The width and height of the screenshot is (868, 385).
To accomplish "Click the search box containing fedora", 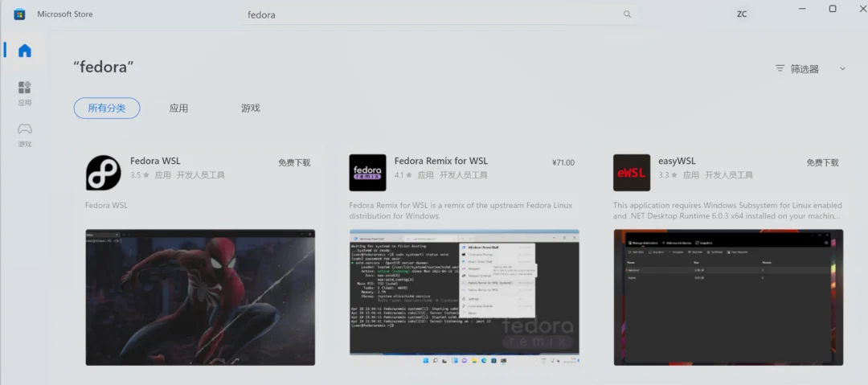I will click(x=439, y=15).
